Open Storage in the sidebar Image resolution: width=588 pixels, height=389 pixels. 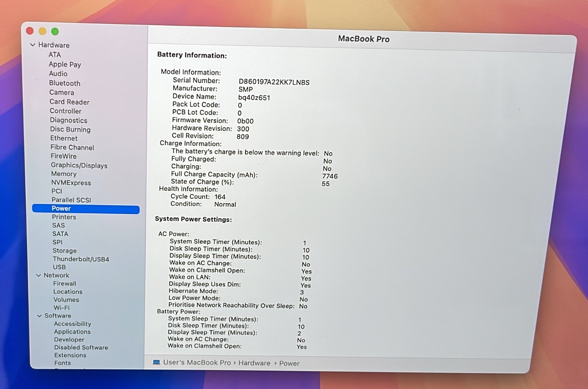click(65, 251)
